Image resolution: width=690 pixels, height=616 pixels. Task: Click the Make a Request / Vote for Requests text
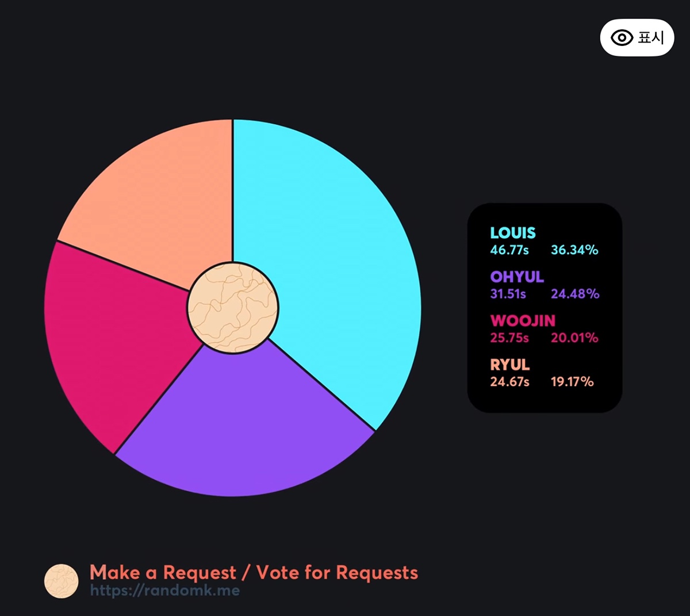click(254, 573)
